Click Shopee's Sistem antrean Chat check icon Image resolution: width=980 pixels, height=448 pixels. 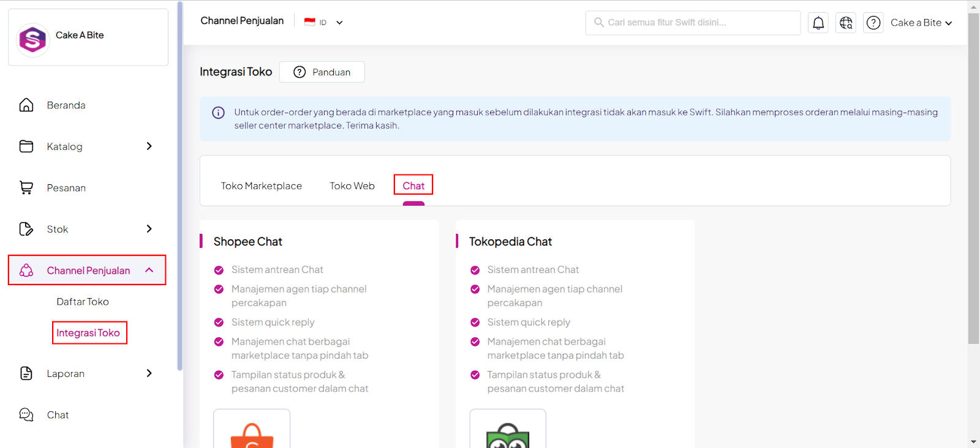click(219, 270)
